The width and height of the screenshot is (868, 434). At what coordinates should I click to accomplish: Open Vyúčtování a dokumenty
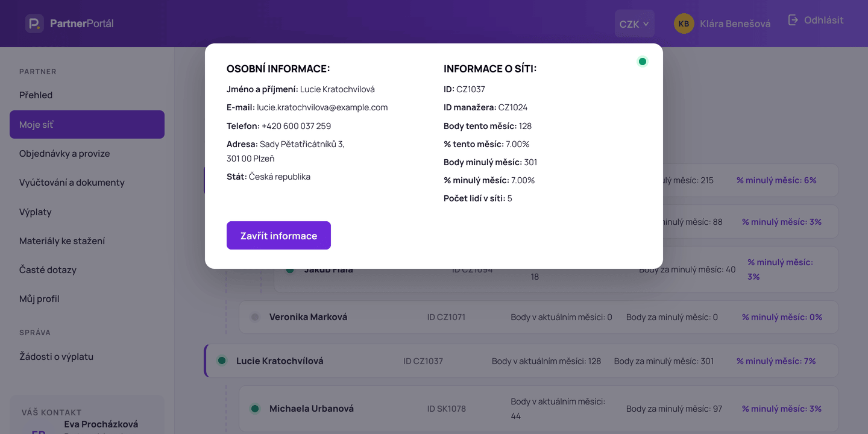click(x=87, y=183)
